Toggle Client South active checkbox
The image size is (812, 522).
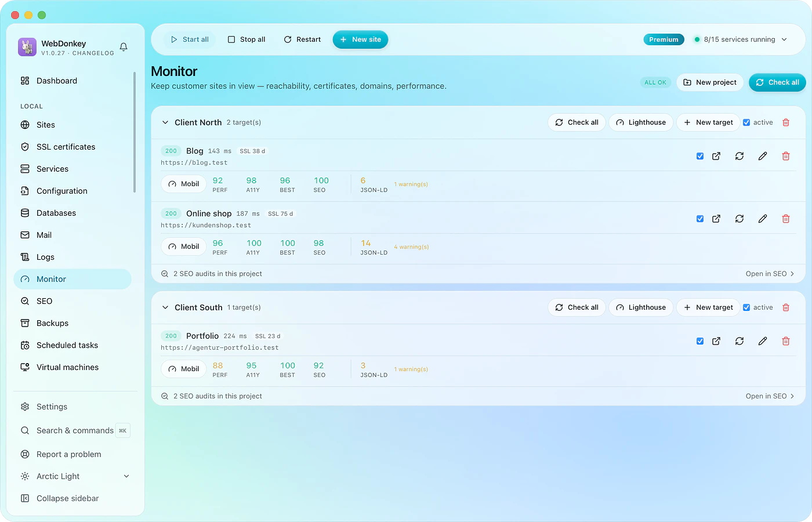[x=746, y=307]
